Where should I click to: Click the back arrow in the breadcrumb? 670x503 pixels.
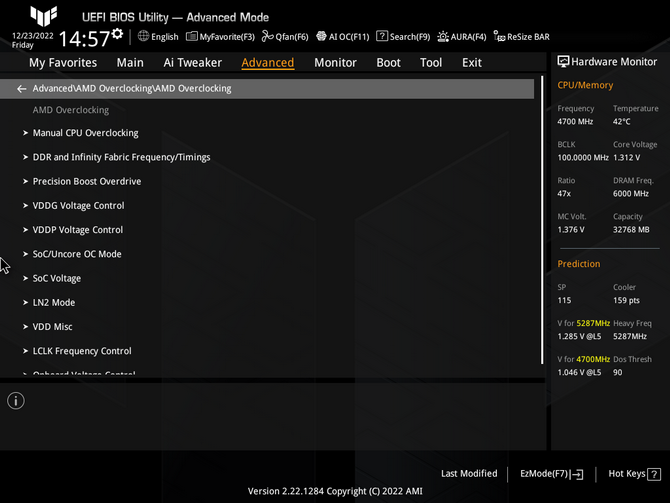21,88
